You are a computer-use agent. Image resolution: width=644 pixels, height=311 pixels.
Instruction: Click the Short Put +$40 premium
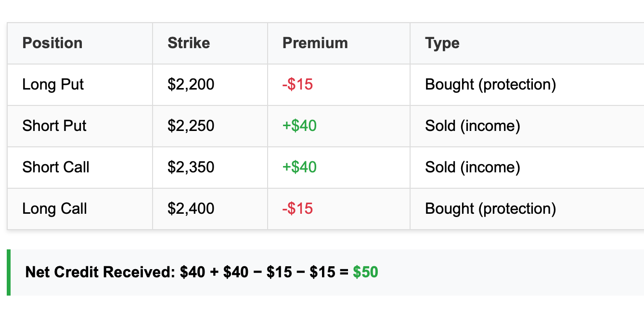tap(299, 126)
